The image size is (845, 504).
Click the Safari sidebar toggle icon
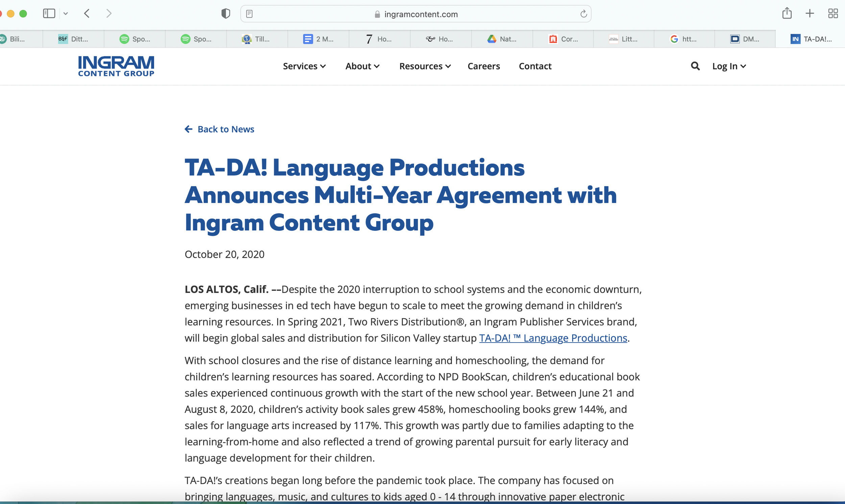[x=49, y=14]
